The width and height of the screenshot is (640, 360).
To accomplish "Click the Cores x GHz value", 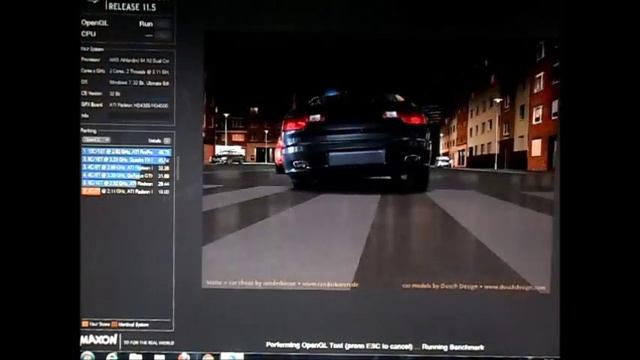I will 139,72.
